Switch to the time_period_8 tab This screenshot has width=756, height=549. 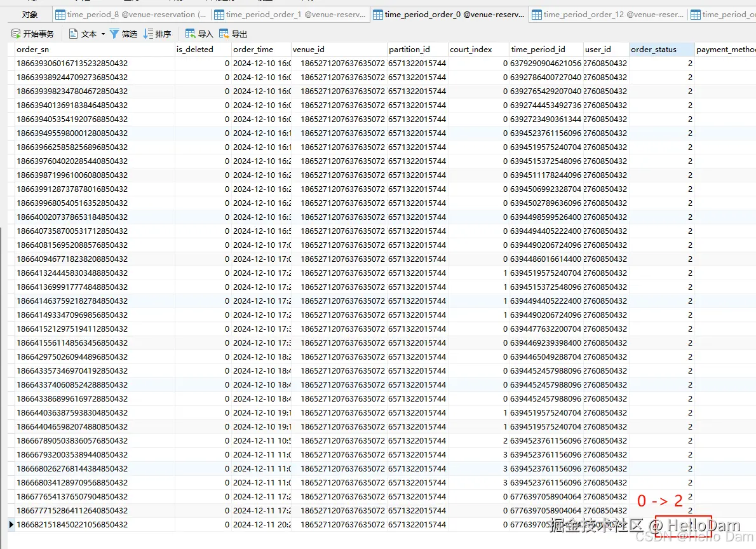point(131,15)
